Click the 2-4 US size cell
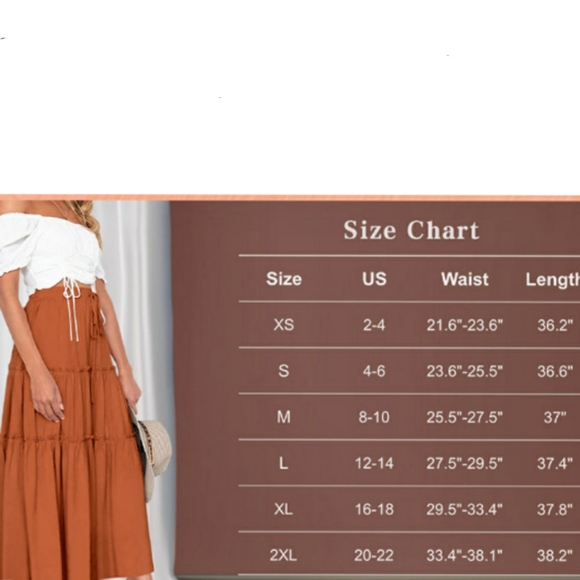580x580 pixels. (374, 325)
